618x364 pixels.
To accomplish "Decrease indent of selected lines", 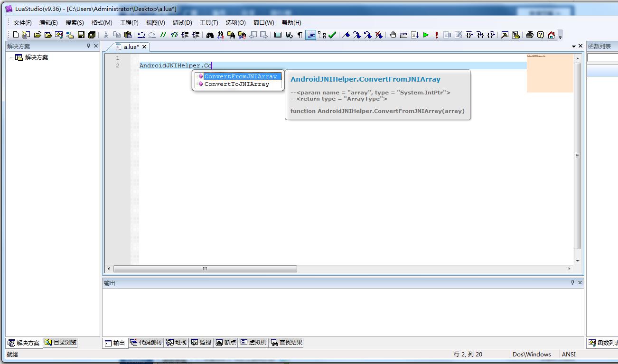I will 185,35.
